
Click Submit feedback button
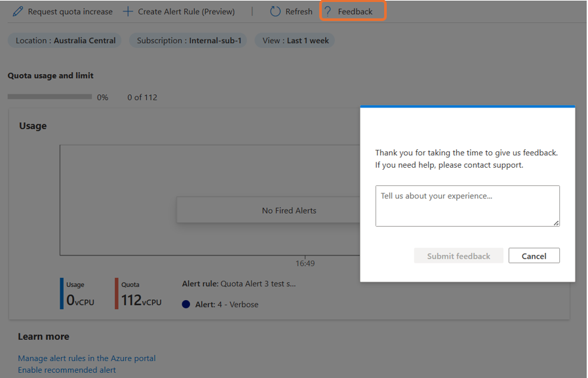459,256
